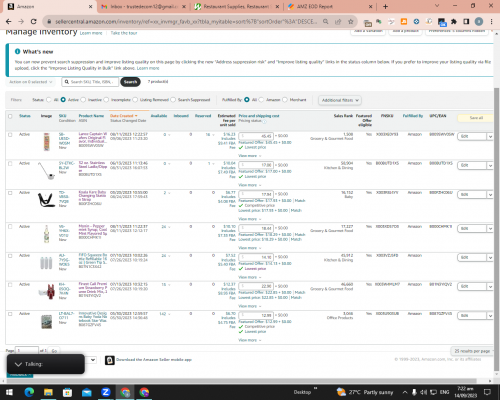Click the share page icon in address bar
Screen dimensions: 500x400
pos(338,21)
